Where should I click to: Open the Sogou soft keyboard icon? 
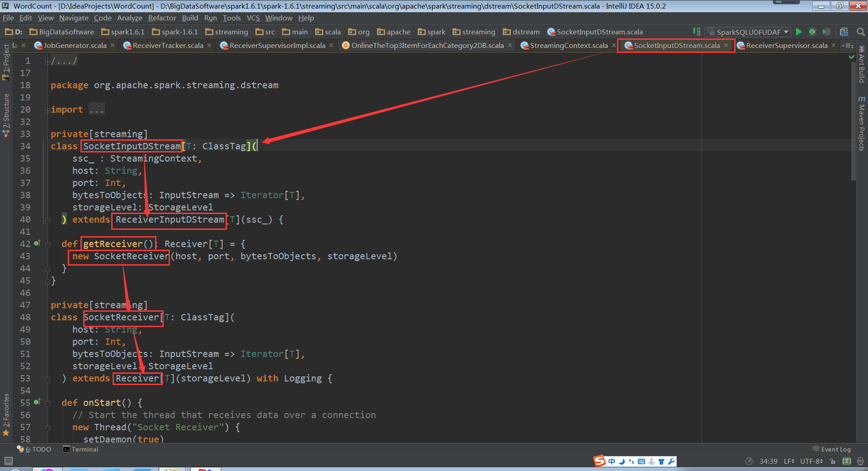[x=642, y=461]
